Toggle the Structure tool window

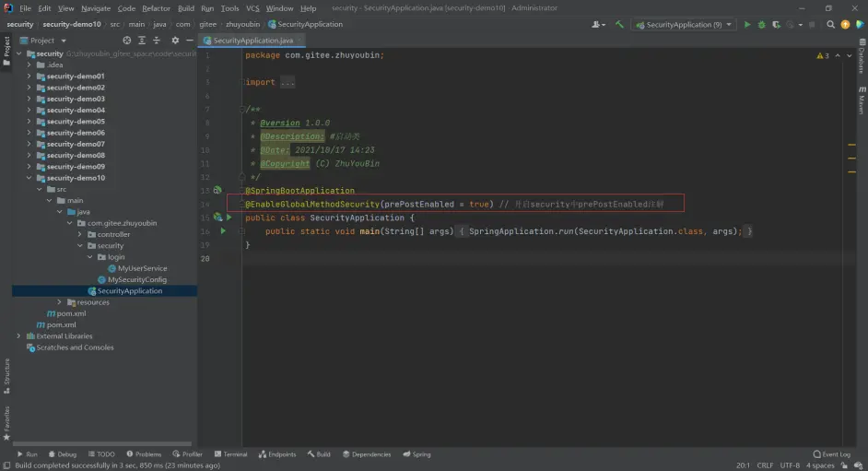[x=6, y=373]
